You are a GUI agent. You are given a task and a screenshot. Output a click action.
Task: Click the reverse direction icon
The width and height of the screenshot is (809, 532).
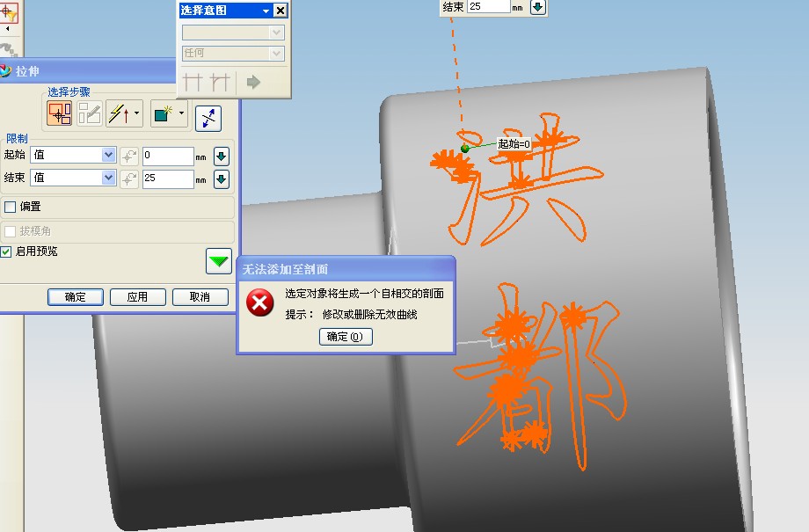pos(208,118)
